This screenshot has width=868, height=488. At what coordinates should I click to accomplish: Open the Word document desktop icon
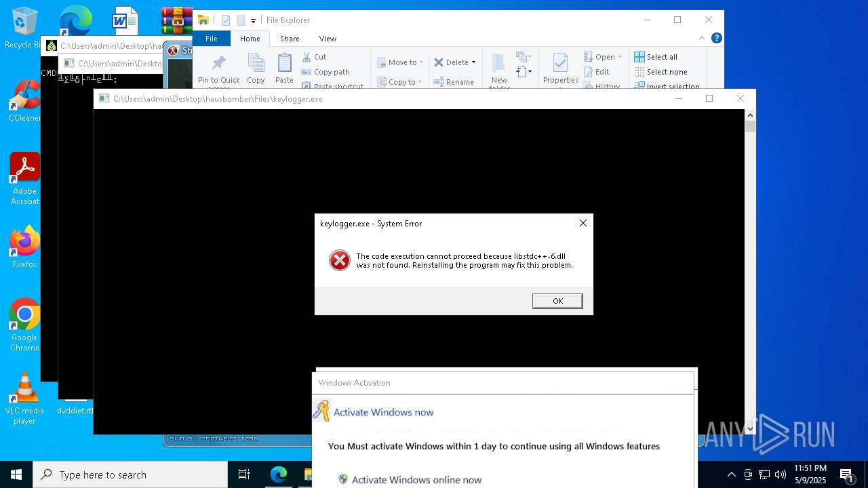point(125,21)
